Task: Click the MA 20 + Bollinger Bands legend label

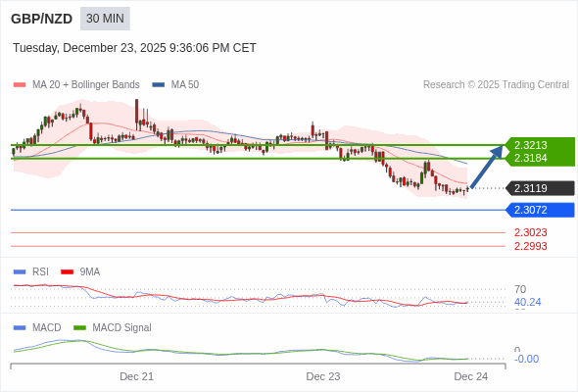Action: pos(86,85)
